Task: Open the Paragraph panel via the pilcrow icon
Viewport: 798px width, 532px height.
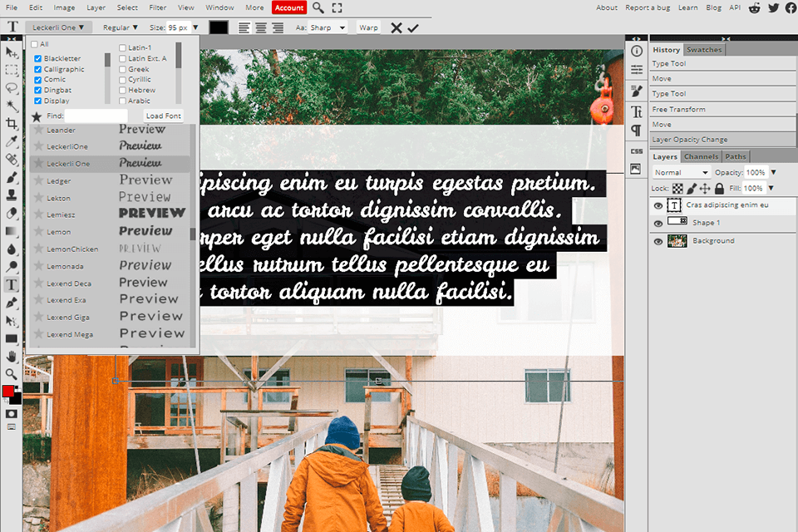Action: [x=636, y=131]
